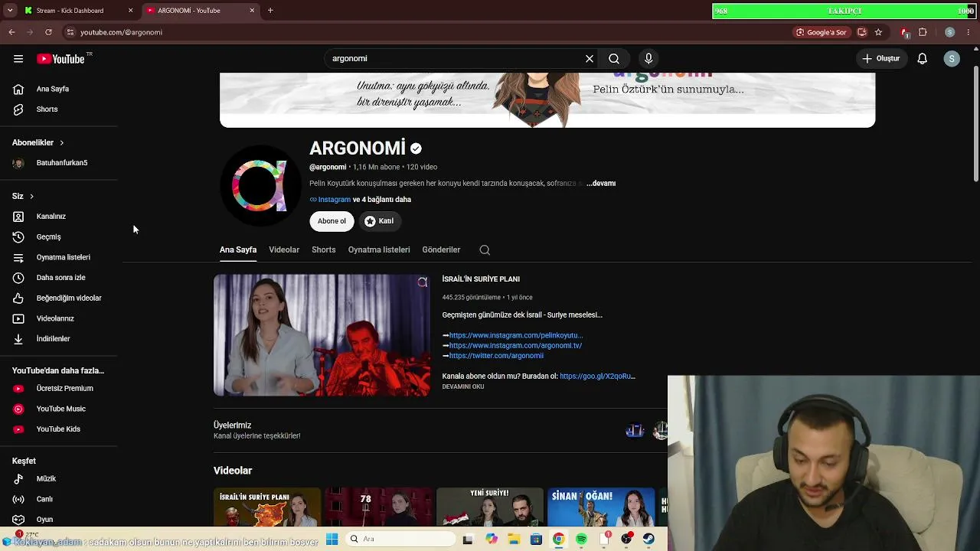Expand the Siz section
This screenshot has height=551, width=980.
pyautogui.click(x=23, y=196)
